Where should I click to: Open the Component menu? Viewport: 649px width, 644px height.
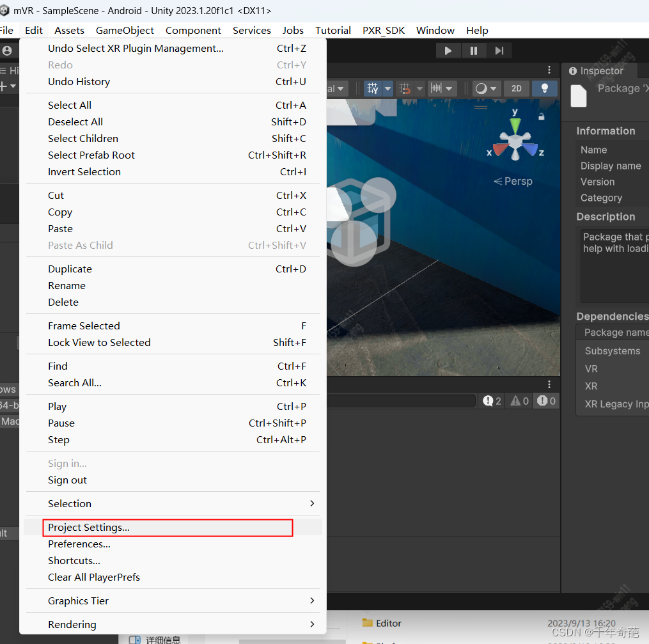193,31
